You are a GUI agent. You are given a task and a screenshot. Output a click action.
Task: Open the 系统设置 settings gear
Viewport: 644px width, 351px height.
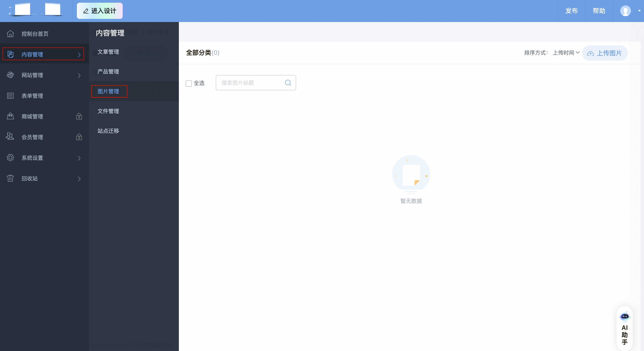[10, 158]
